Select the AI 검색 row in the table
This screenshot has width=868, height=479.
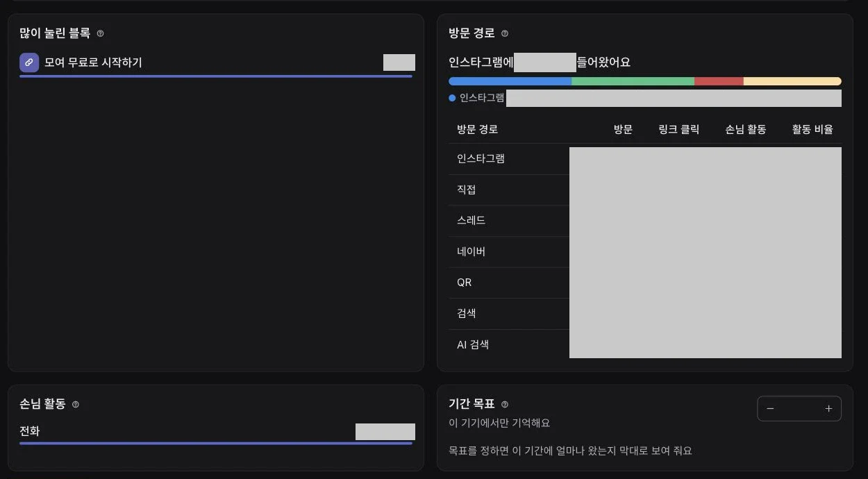click(x=645, y=344)
